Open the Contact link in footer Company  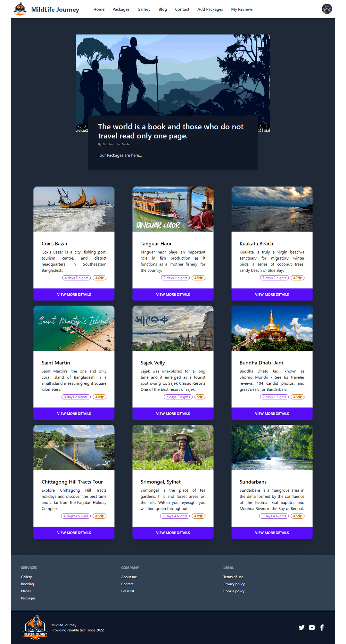[127, 584]
